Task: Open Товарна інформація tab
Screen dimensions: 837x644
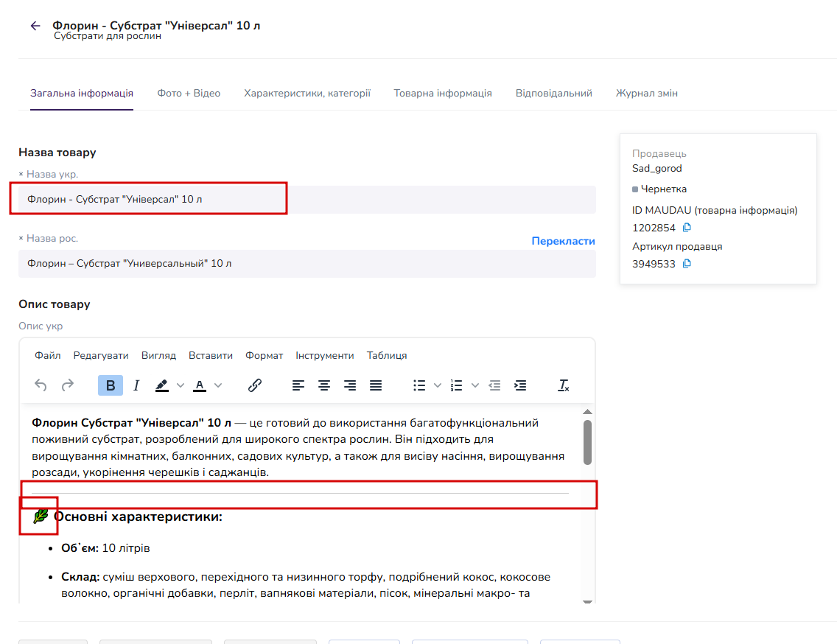Action: [x=443, y=94]
